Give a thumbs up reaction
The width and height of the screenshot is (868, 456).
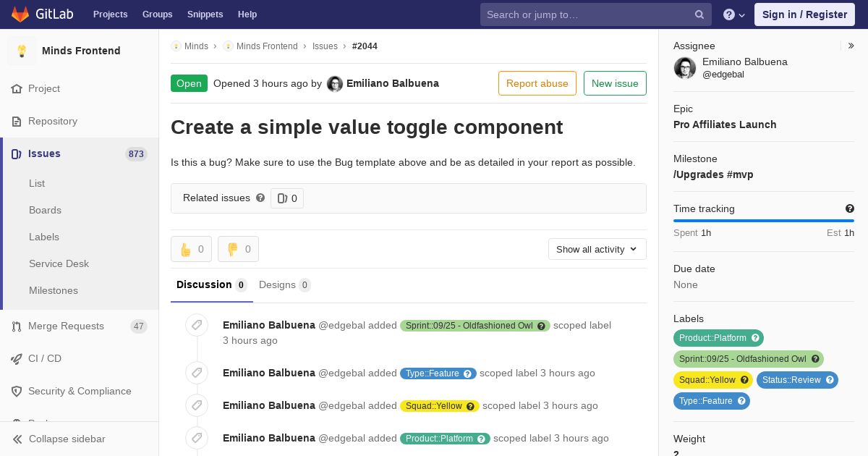pyautogui.click(x=191, y=249)
